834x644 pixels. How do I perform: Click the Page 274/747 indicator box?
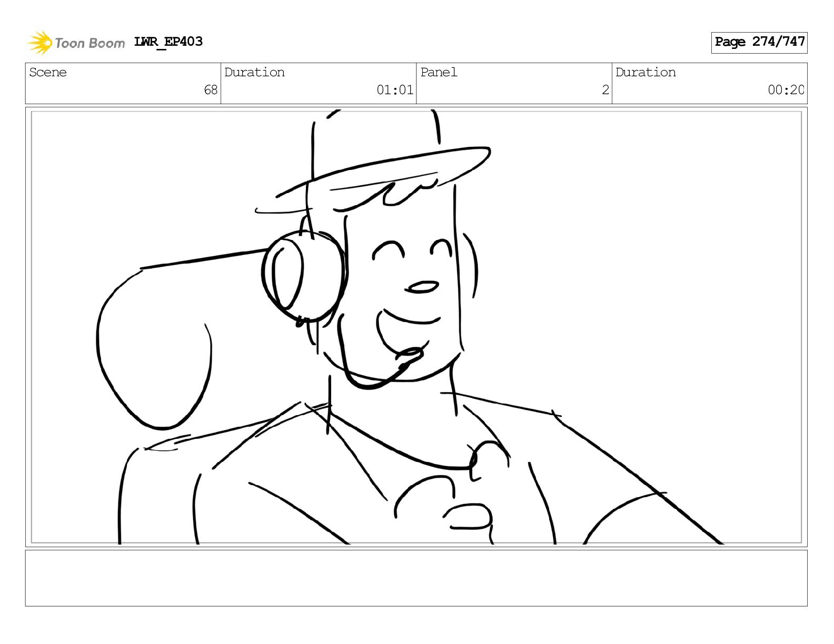point(759,42)
